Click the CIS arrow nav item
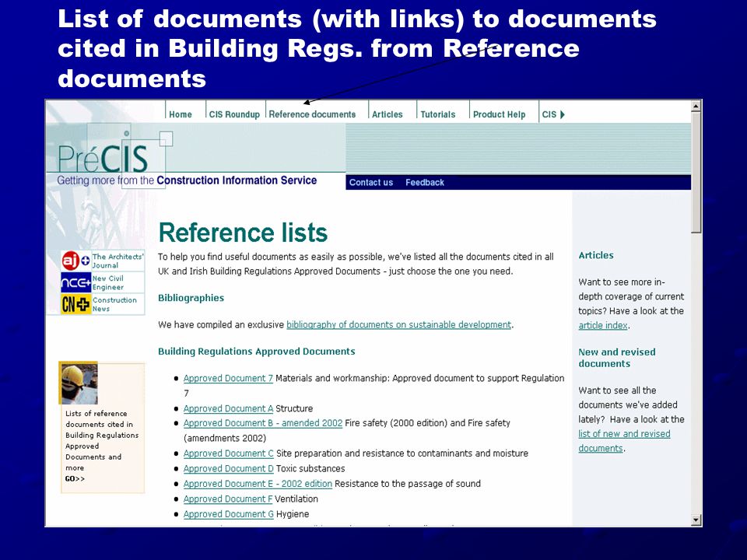Screen dimensions: 747x560 point(553,115)
